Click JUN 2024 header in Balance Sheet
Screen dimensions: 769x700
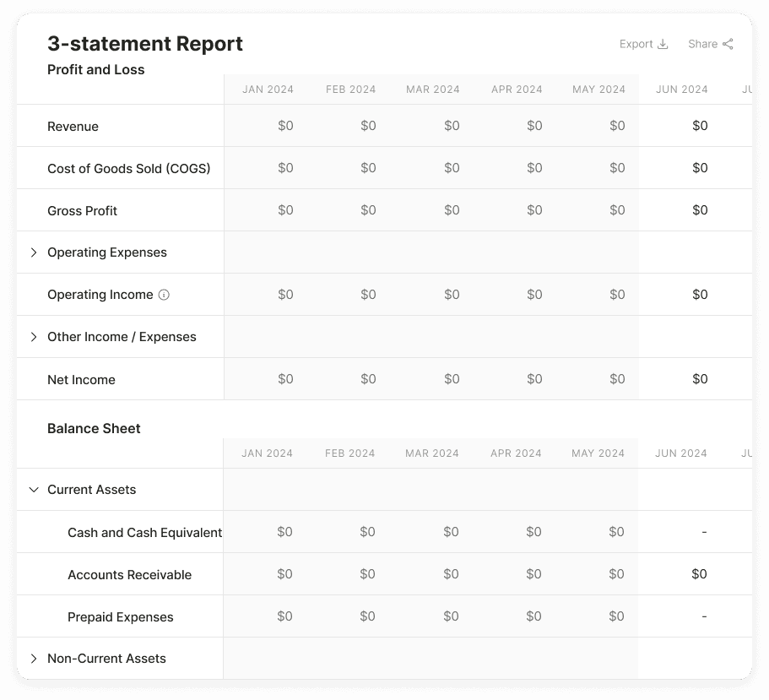pyautogui.click(x=680, y=453)
